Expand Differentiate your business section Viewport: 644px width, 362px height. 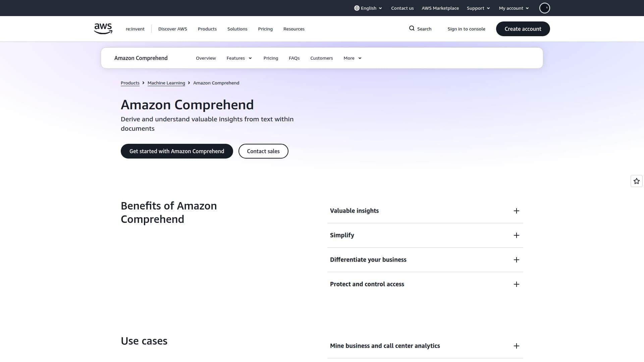(x=425, y=260)
